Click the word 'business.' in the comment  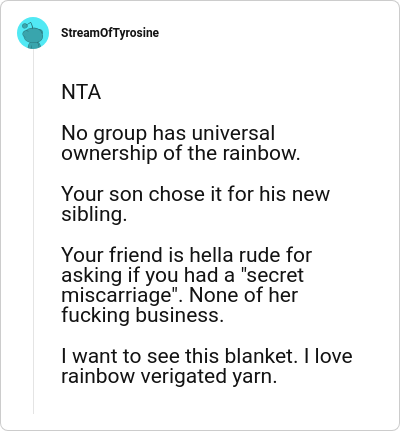pyautogui.click(x=179, y=315)
